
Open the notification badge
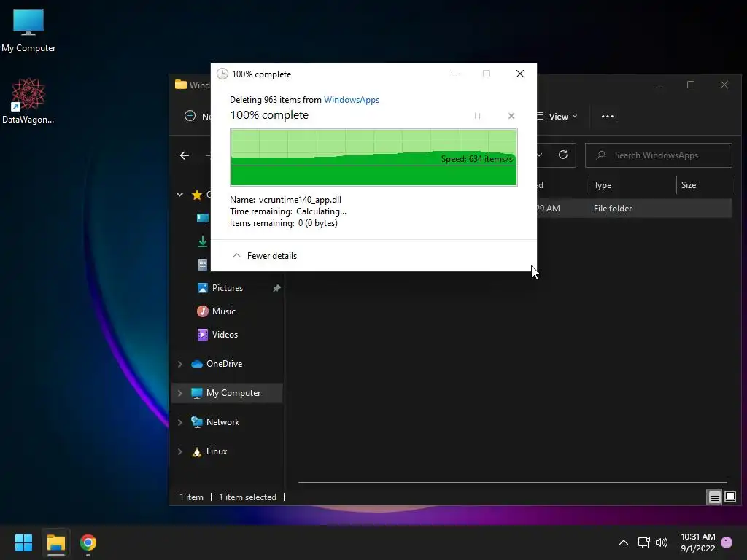727,542
